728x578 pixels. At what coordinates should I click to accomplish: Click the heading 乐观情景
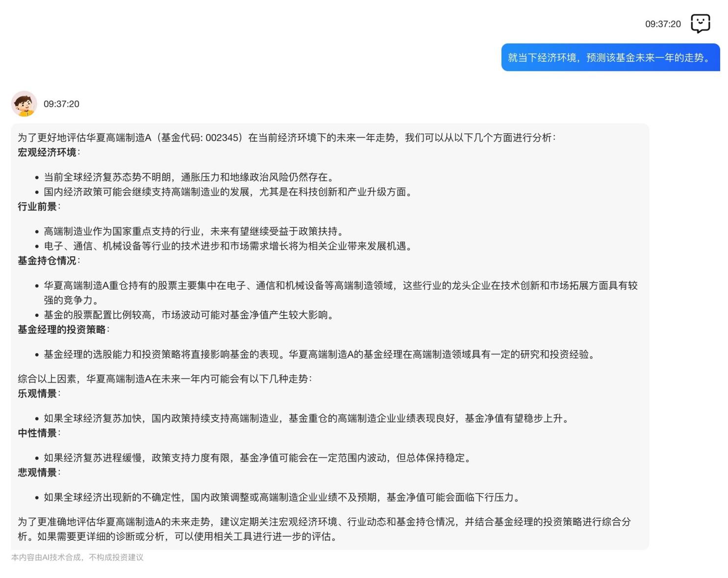(38, 393)
